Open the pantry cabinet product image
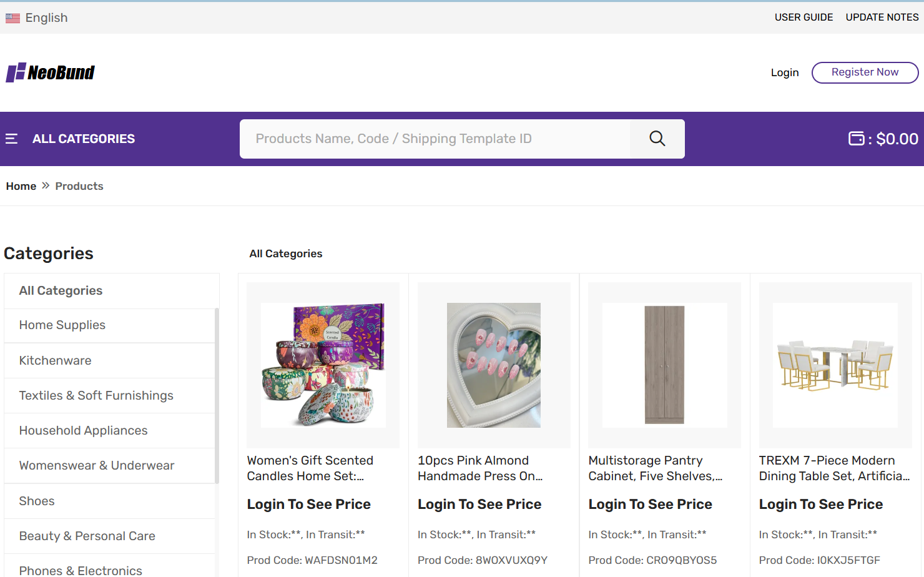This screenshot has height=577, width=924. (x=664, y=365)
